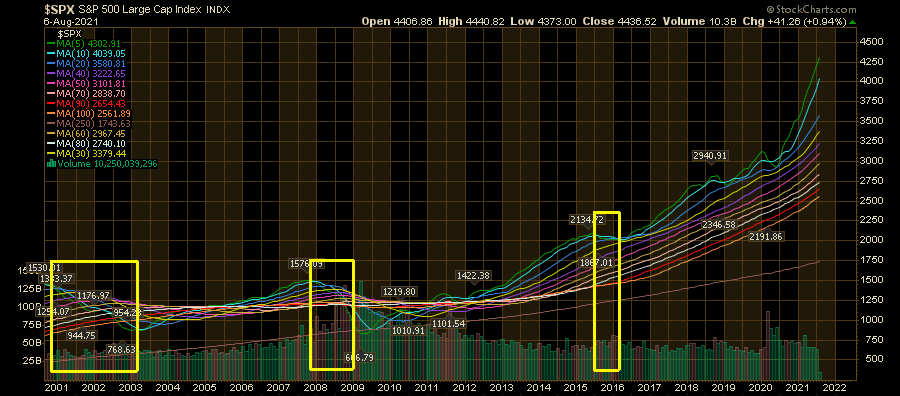Click the 2013 year label on the time axis
Viewport: 900px width, 396px height.
(x=501, y=388)
